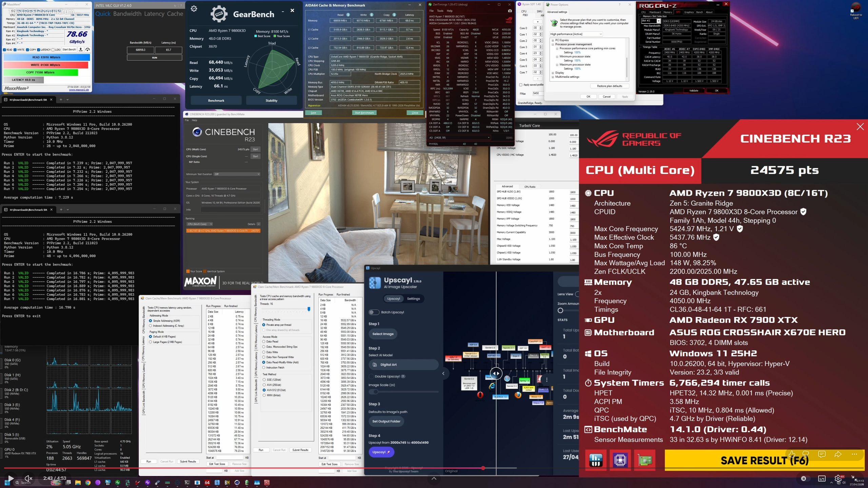
Task: Tick Apply saved profile in Ryzen SDT
Action: pos(521,85)
